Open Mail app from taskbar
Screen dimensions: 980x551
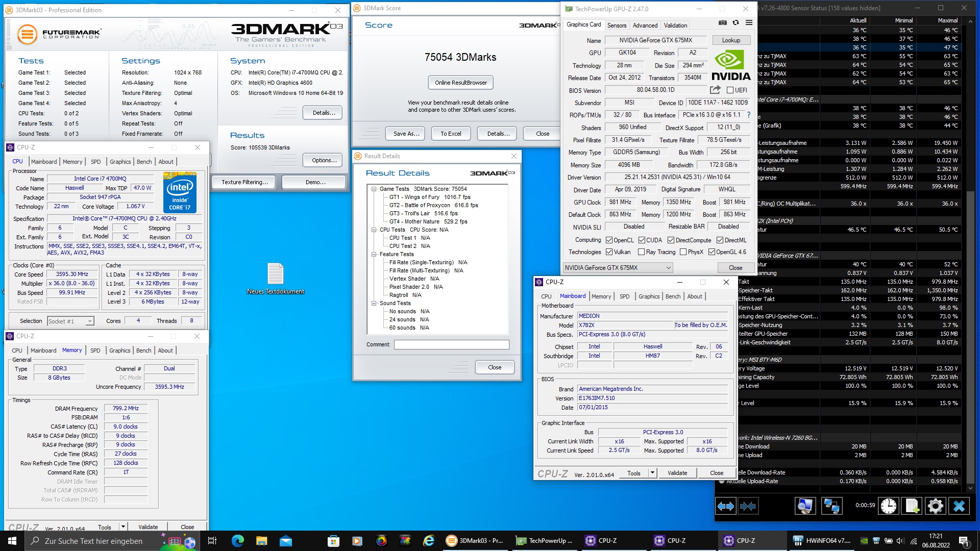(285, 541)
